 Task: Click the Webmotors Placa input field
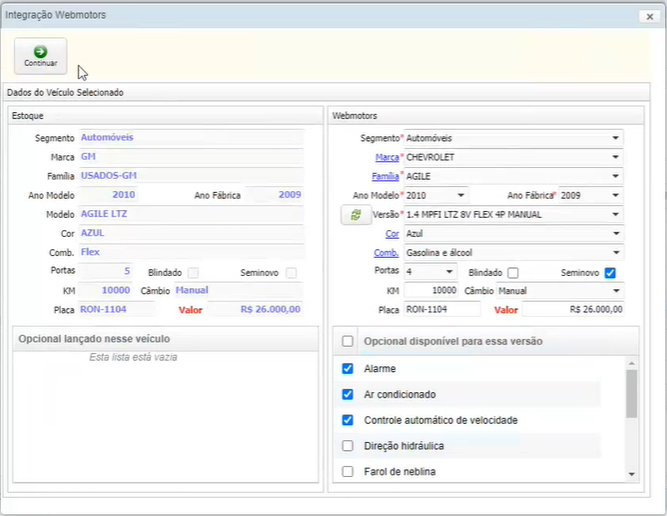(442, 310)
